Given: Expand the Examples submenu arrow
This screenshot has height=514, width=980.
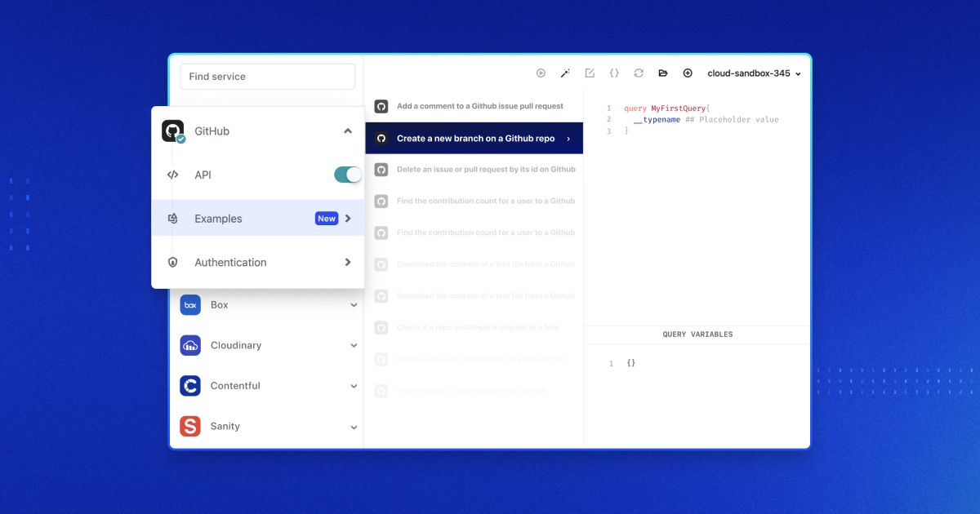Looking at the screenshot, I should (348, 219).
